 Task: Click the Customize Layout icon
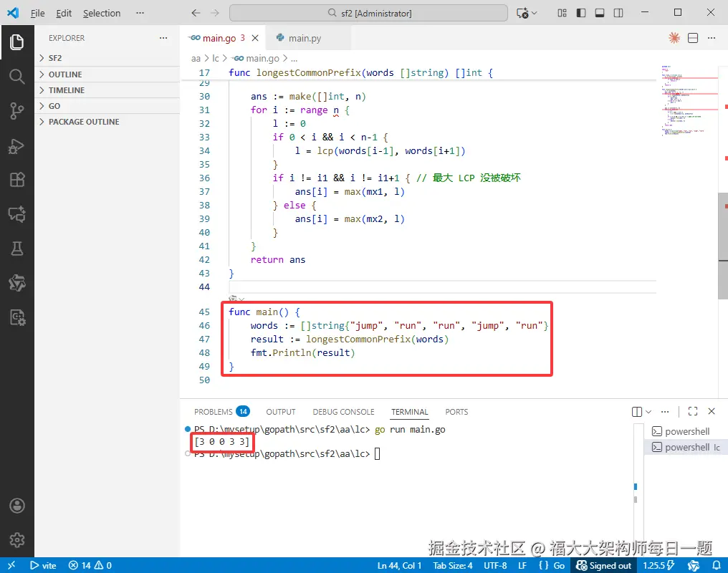coord(562,13)
